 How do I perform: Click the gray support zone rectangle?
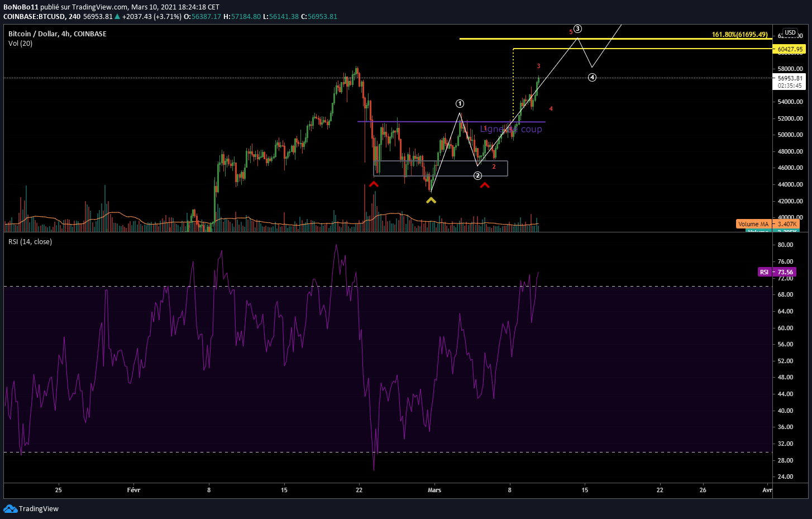[x=441, y=168]
